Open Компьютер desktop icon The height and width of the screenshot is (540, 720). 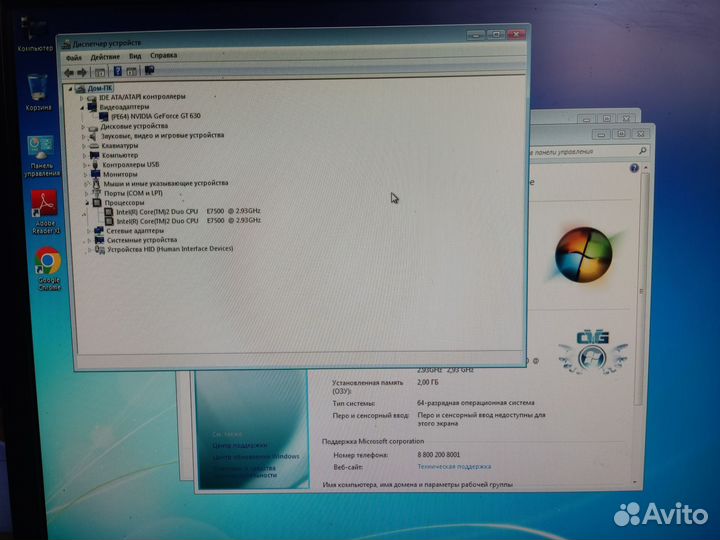36,30
